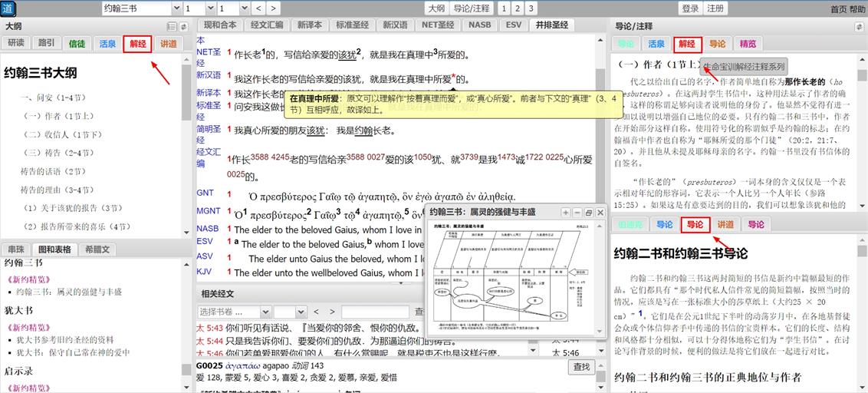Click the blue 道 logo icon
The height and width of the screenshot is (393, 868).
pos(8,8)
